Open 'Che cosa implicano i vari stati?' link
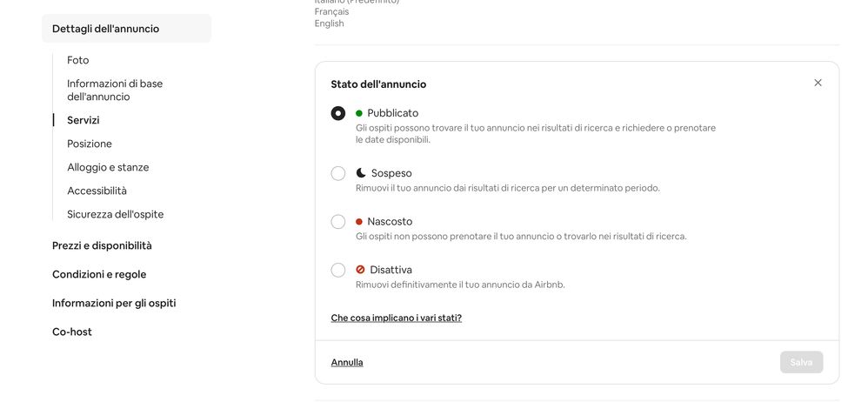Image resolution: width=868 pixels, height=402 pixels. click(397, 318)
